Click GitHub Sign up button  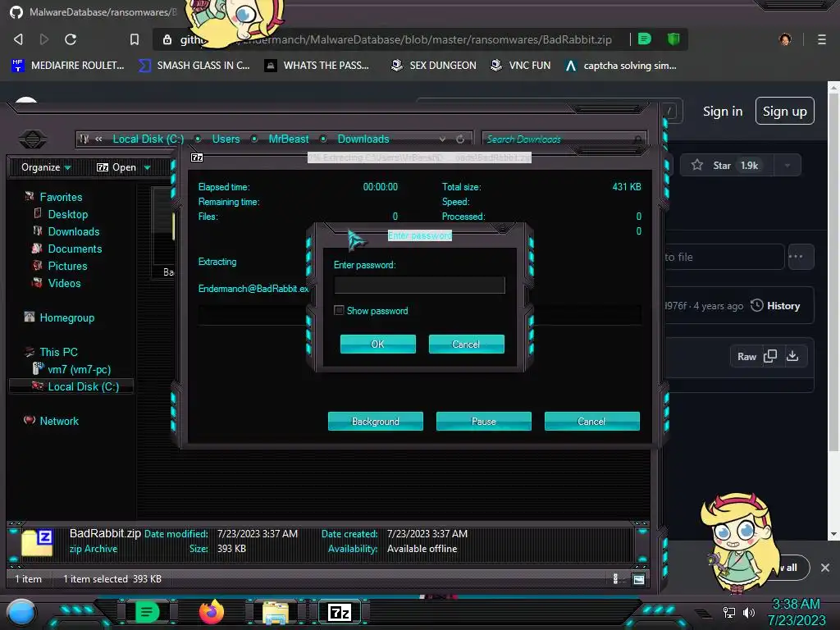point(785,111)
